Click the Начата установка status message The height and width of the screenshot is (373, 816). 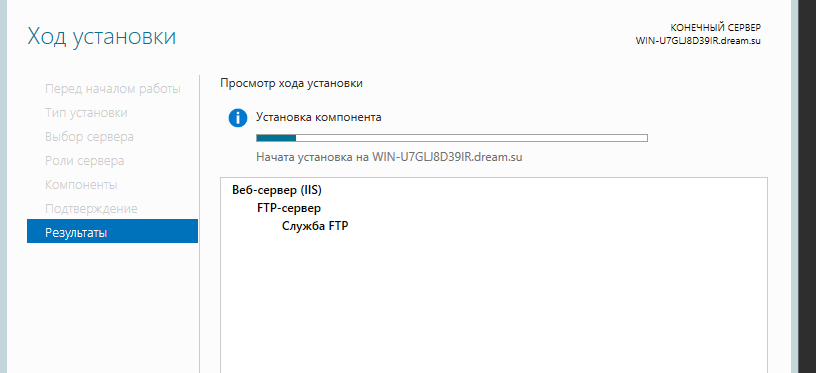[389, 157]
